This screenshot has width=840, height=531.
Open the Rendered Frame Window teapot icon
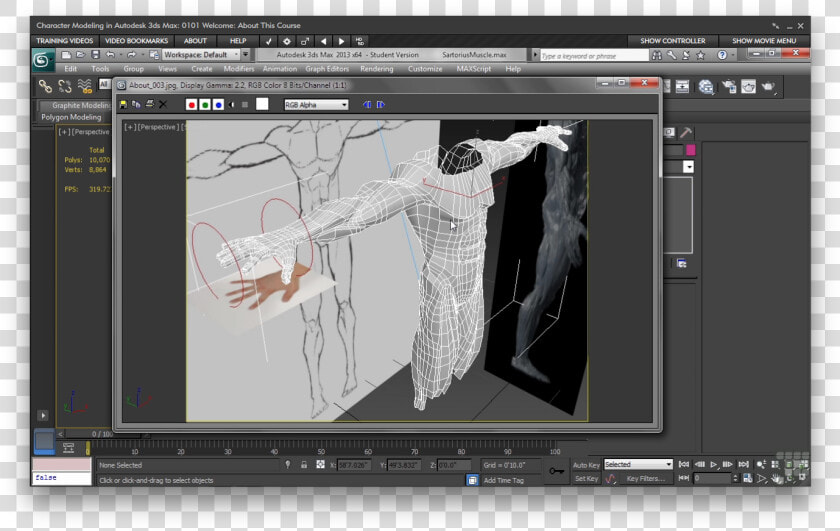(x=748, y=86)
